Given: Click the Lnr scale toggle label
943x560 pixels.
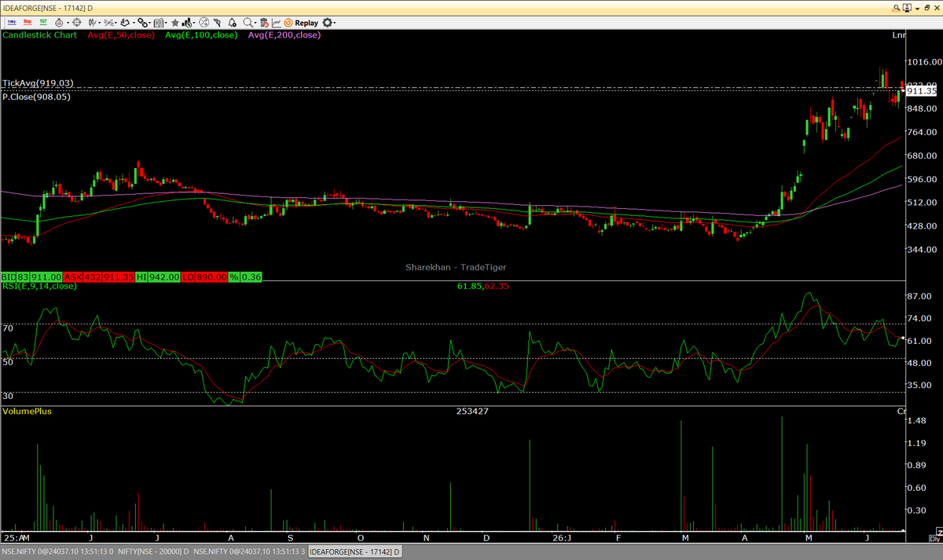Looking at the screenshot, I should (899, 35).
